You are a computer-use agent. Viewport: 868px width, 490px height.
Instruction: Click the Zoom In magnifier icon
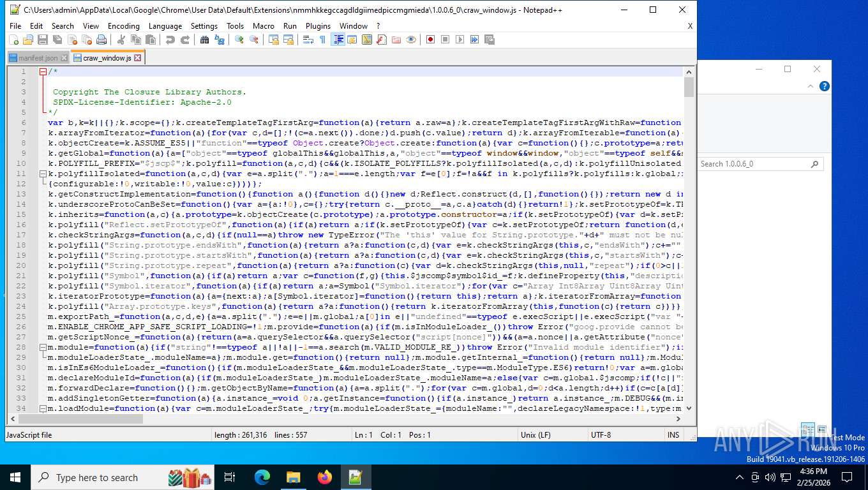click(x=239, y=40)
